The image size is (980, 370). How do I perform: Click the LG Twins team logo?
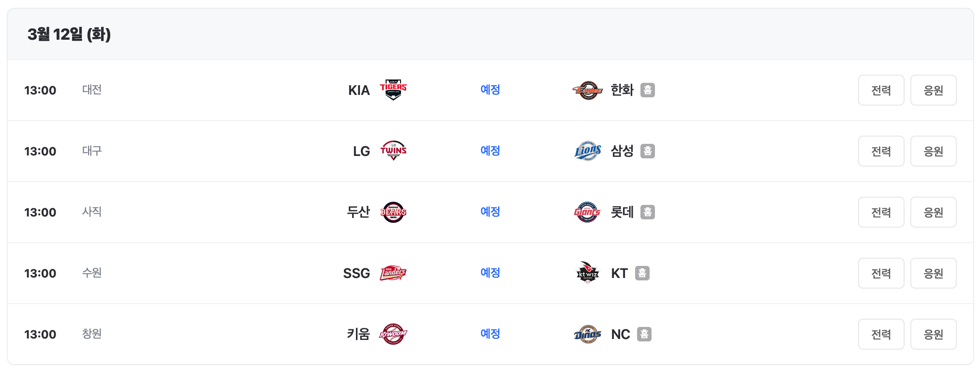pyautogui.click(x=393, y=151)
